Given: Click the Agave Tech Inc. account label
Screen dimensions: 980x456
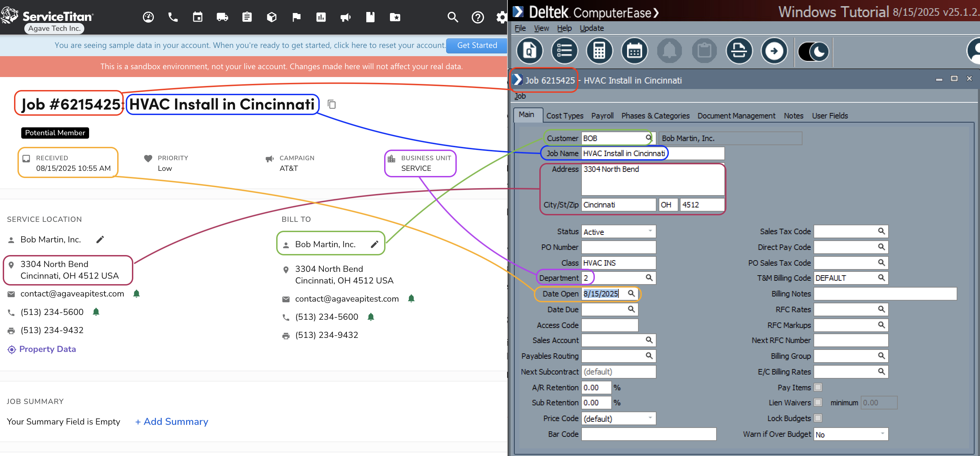Looking at the screenshot, I should tap(54, 28).
